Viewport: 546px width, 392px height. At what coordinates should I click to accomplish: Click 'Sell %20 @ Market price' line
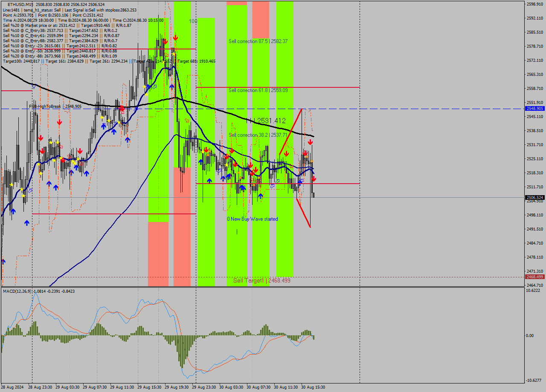click(x=67, y=25)
